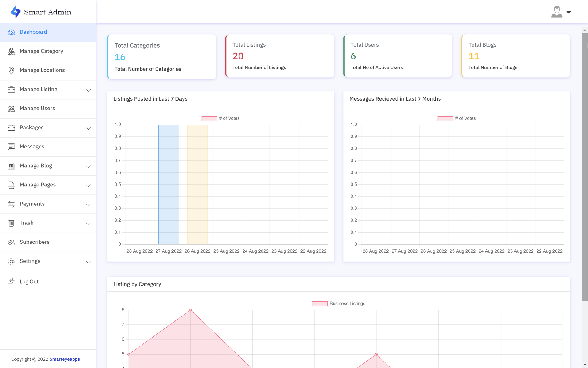The width and height of the screenshot is (588, 368).
Task: Open the Smarteyeapps copyright link
Action: click(x=65, y=359)
